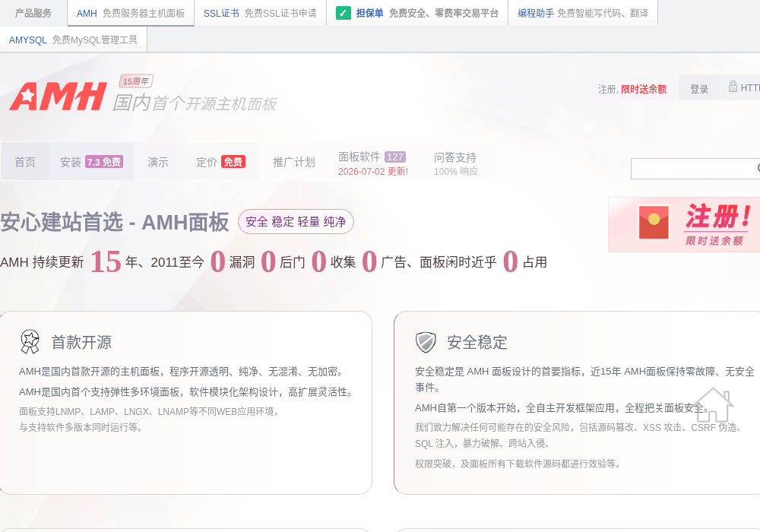
Task: Click the 注册, 限时送余额 link
Action: pos(632,89)
